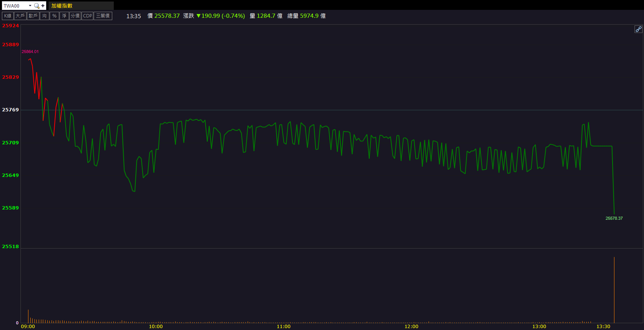
Task: Open the TWA00 symbol dropdown arrow
Action: pos(30,6)
